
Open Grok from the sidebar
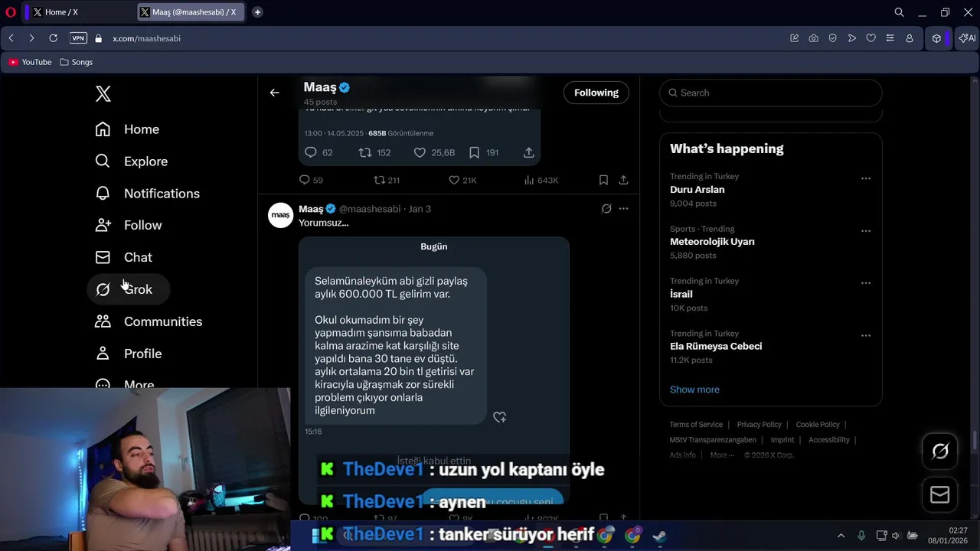coord(127,289)
